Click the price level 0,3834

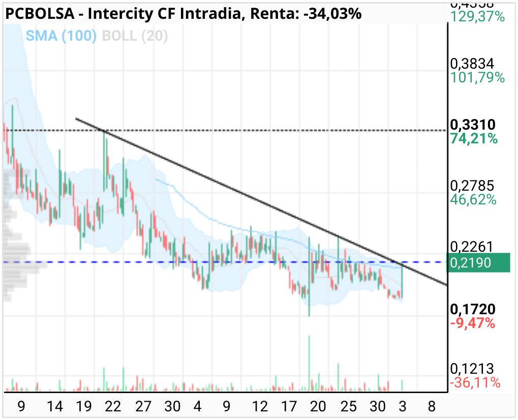(x=472, y=64)
